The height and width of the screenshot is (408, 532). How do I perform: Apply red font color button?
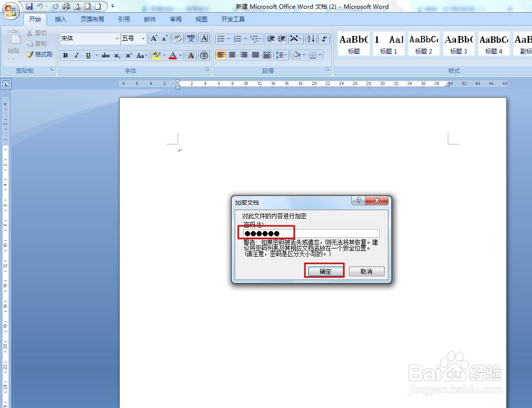pyautogui.click(x=173, y=55)
